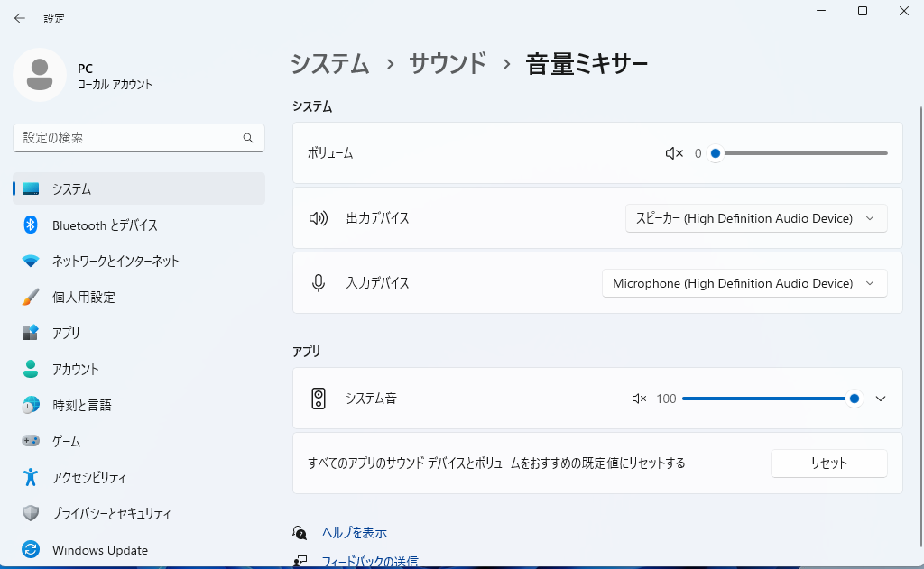
Task: Select ゲーム controller icon
Action: click(31, 442)
